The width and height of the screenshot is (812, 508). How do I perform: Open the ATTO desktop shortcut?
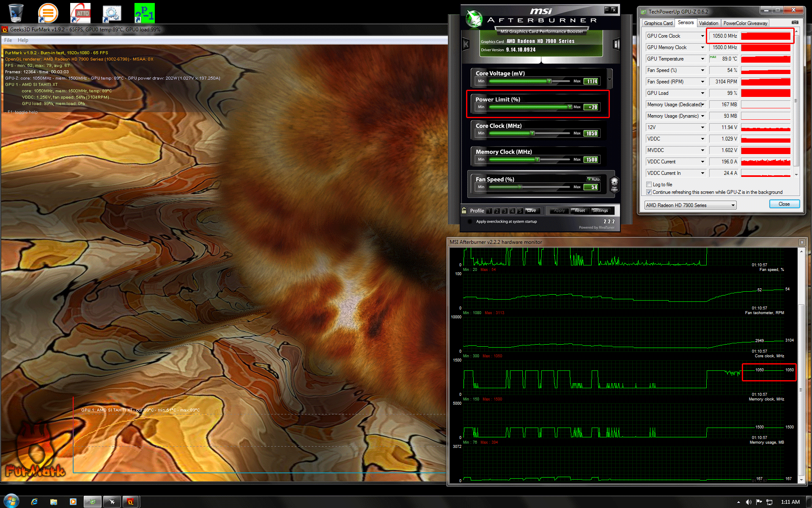(x=80, y=13)
